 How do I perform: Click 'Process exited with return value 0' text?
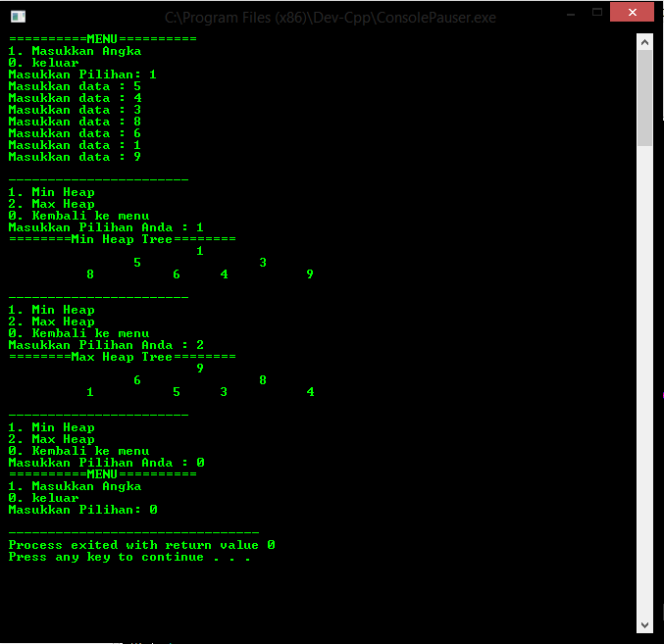(142, 545)
